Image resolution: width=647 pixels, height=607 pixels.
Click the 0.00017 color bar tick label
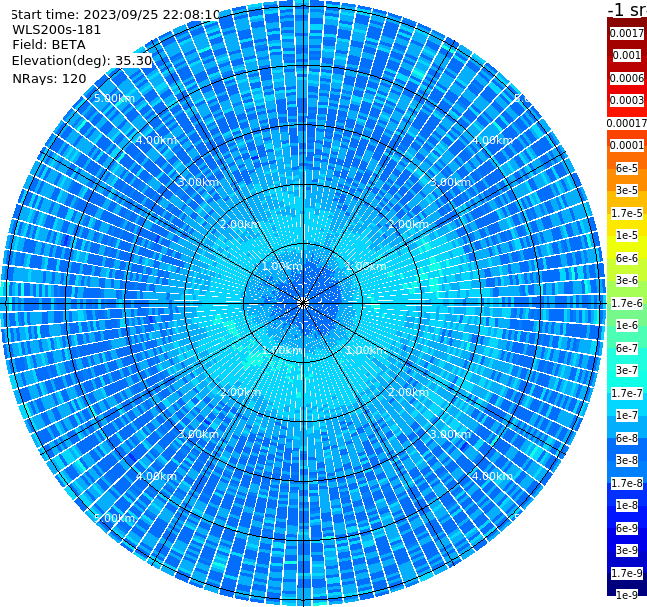tap(627, 123)
